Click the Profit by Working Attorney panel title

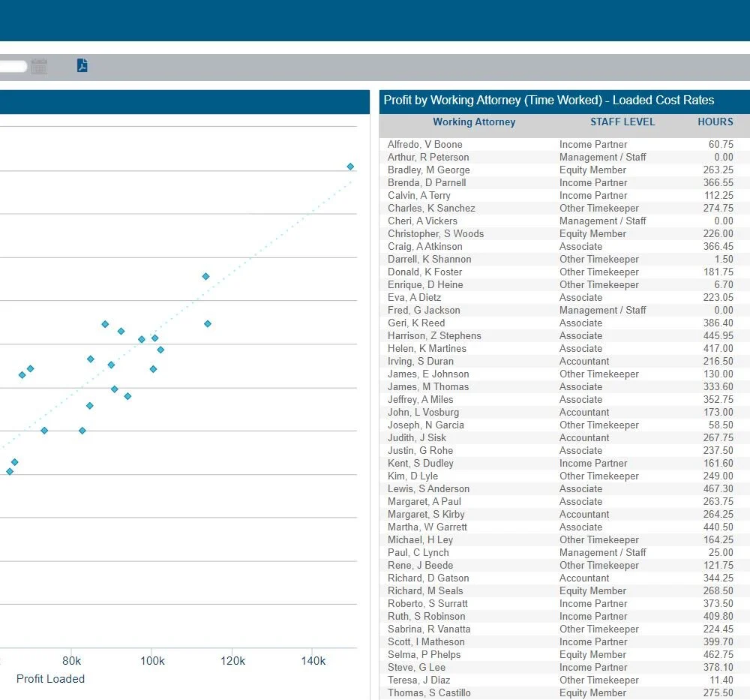pyautogui.click(x=549, y=100)
